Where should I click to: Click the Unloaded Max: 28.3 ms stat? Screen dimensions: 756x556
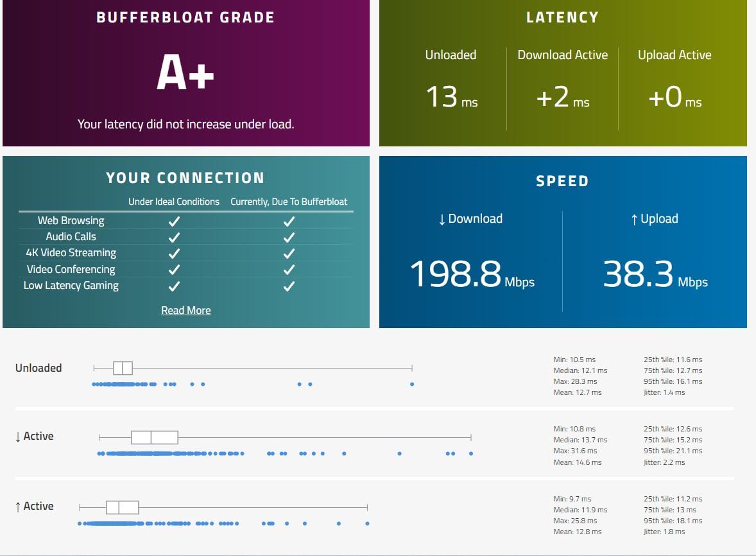(x=575, y=381)
